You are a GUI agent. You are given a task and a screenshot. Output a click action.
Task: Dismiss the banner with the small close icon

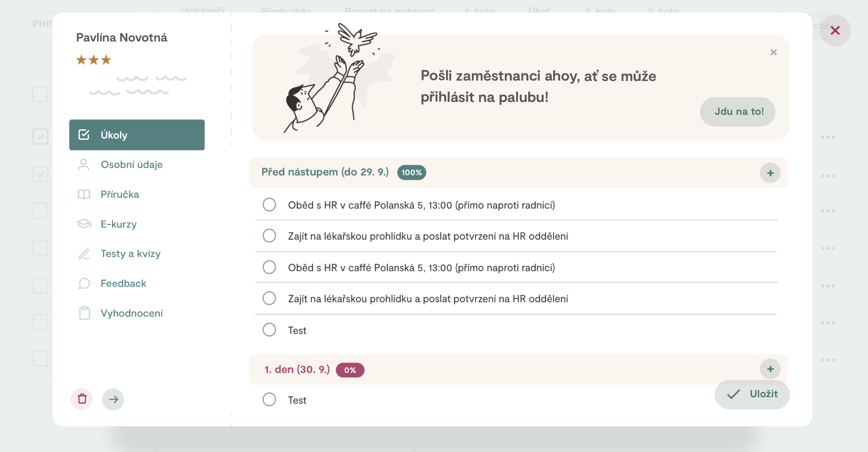[773, 52]
